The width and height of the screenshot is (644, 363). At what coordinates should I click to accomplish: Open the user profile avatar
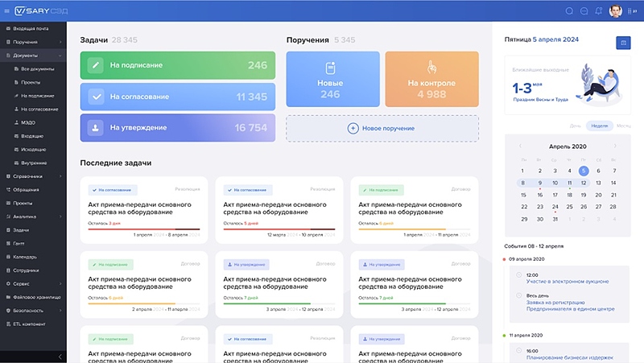pyautogui.click(x=616, y=11)
